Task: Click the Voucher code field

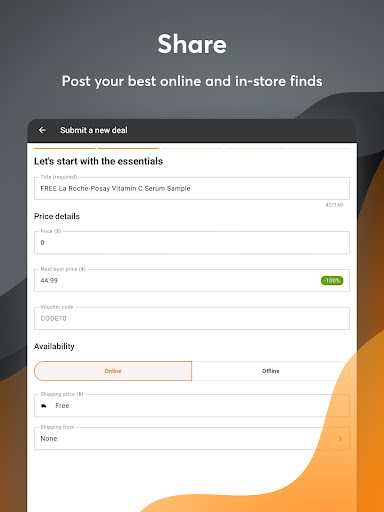Action: click(x=192, y=318)
